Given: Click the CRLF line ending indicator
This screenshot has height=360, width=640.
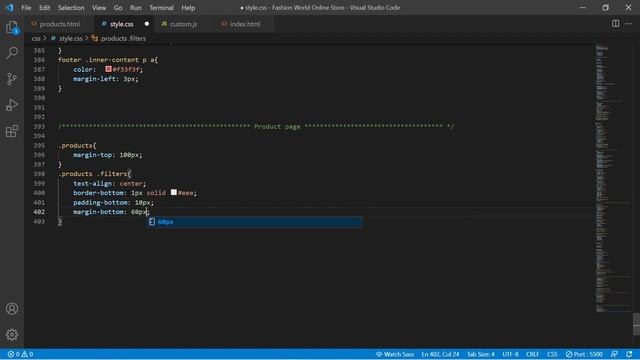Looking at the screenshot, I should (533, 354).
